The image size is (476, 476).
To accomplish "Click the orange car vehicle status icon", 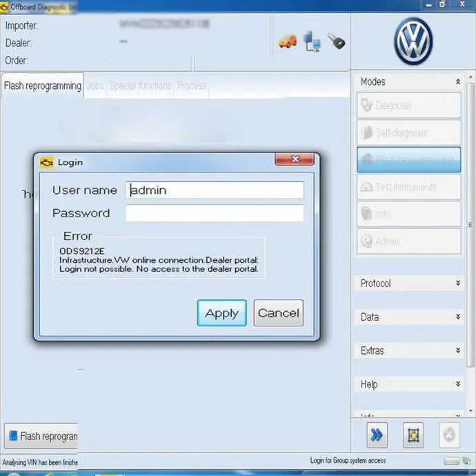I will pos(288,41).
